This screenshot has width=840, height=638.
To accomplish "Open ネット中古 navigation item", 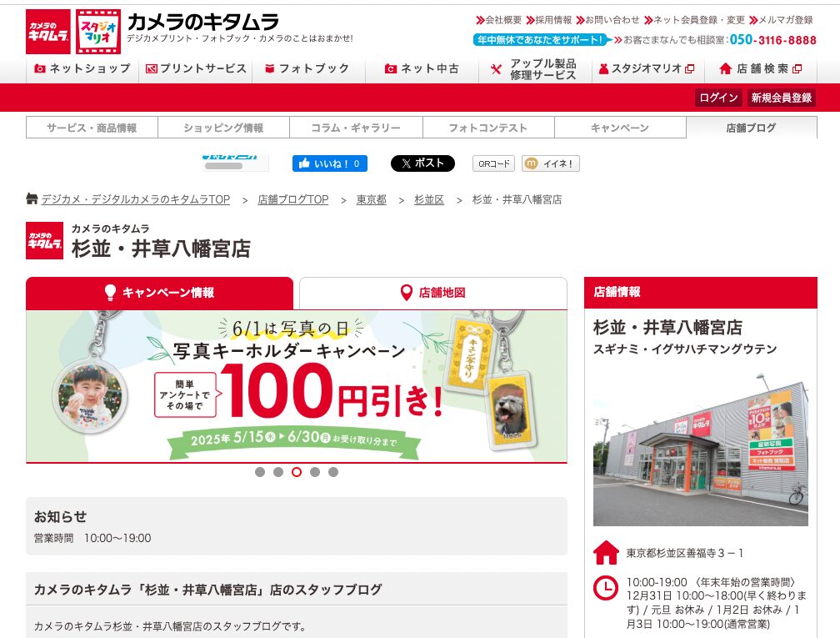I will pyautogui.click(x=422, y=68).
